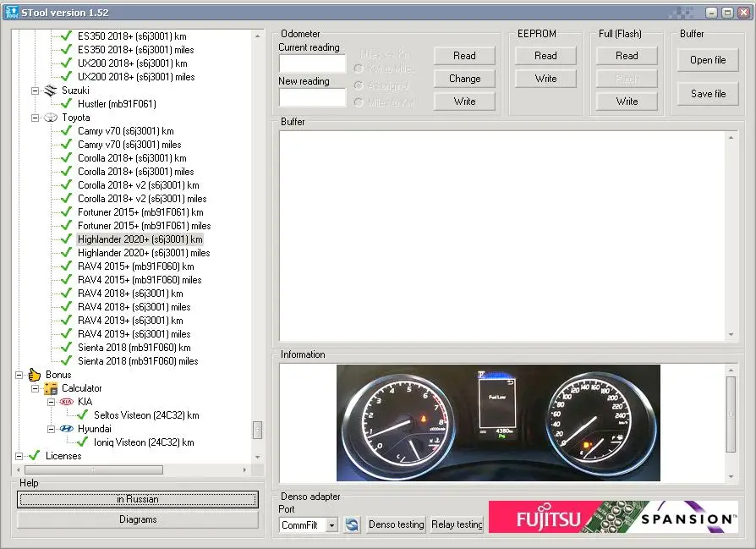Click checkmark beside ES350 2018+ km

pyautogui.click(x=67, y=36)
